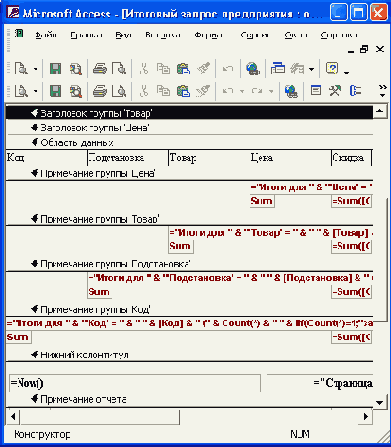391x447 pixels.
Task: Select the 'Область данных' section bar
Action: tap(189, 143)
